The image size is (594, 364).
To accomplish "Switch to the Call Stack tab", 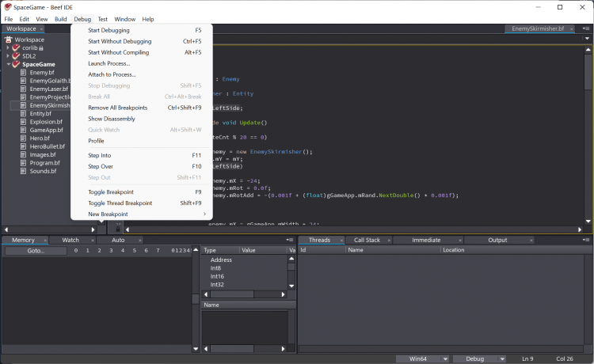I will coord(367,240).
